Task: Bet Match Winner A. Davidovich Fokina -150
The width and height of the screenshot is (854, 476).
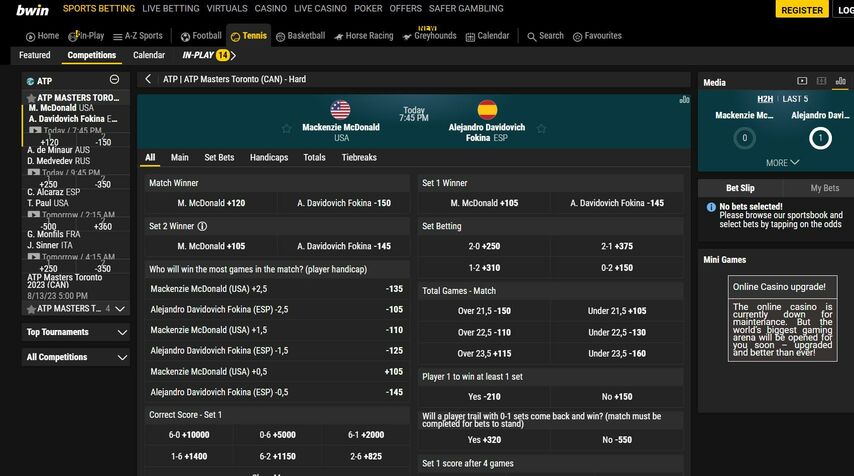Action: pos(344,203)
